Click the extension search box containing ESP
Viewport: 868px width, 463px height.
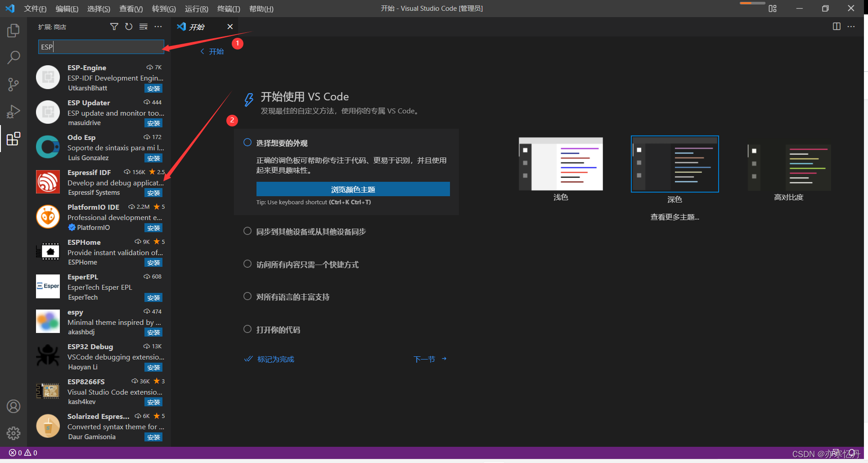pos(101,47)
